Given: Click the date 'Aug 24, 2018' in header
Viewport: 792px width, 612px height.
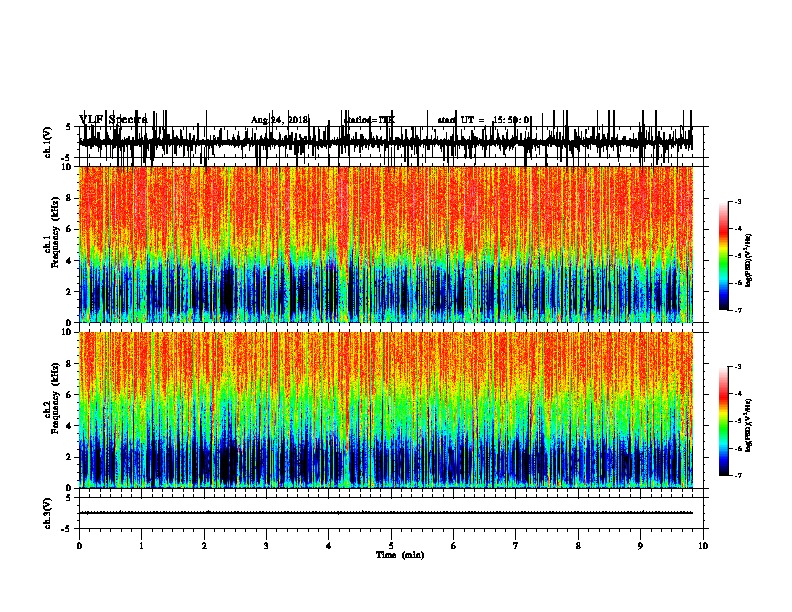Looking at the screenshot, I should 279,120.
